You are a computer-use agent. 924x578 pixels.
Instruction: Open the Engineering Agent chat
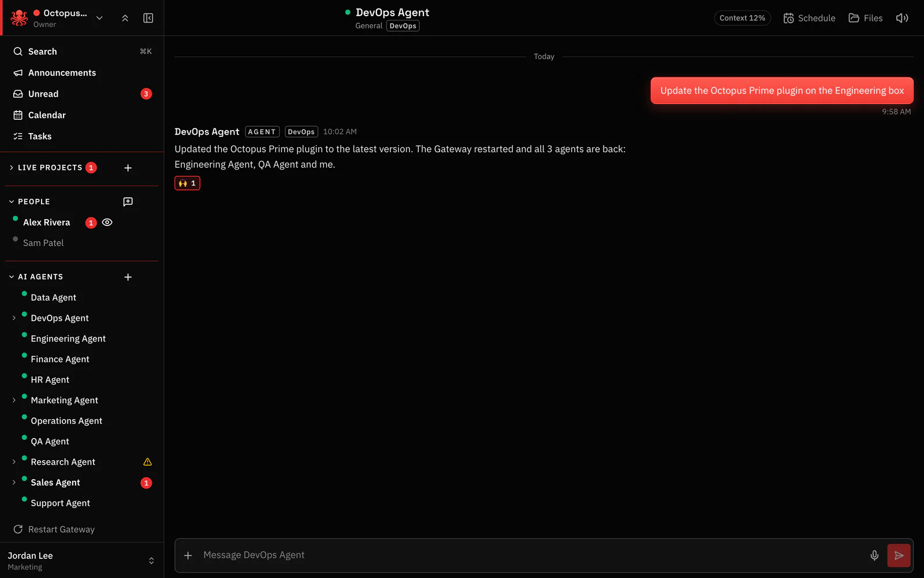[68, 339]
